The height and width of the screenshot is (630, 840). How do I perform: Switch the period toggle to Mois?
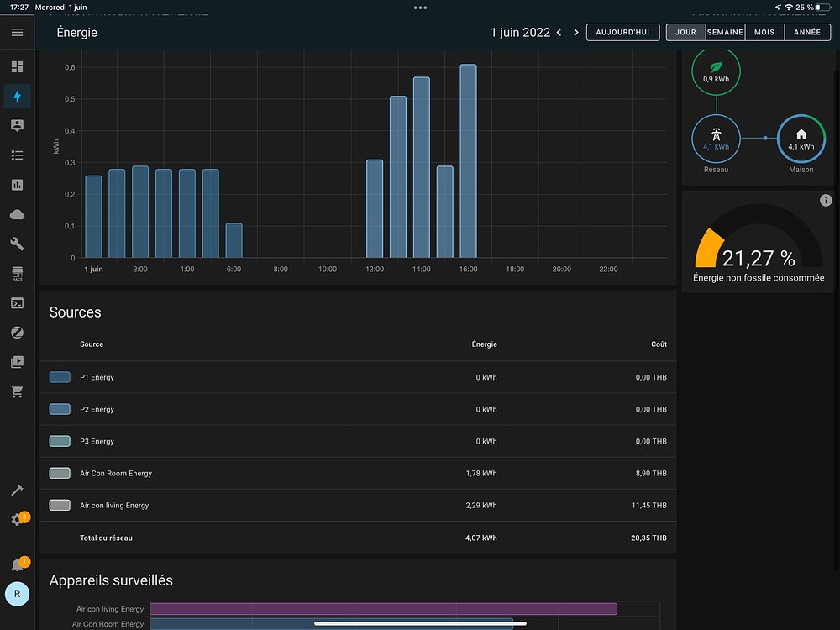click(x=764, y=33)
